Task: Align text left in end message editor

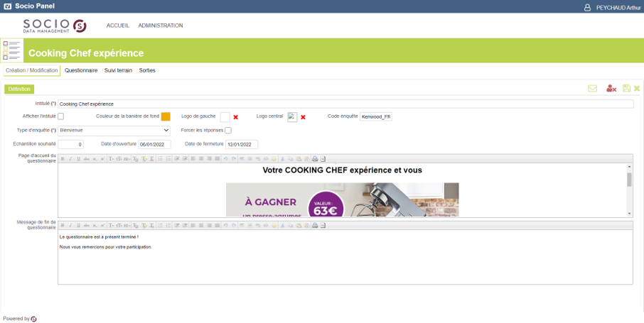Action: [x=193, y=225]
